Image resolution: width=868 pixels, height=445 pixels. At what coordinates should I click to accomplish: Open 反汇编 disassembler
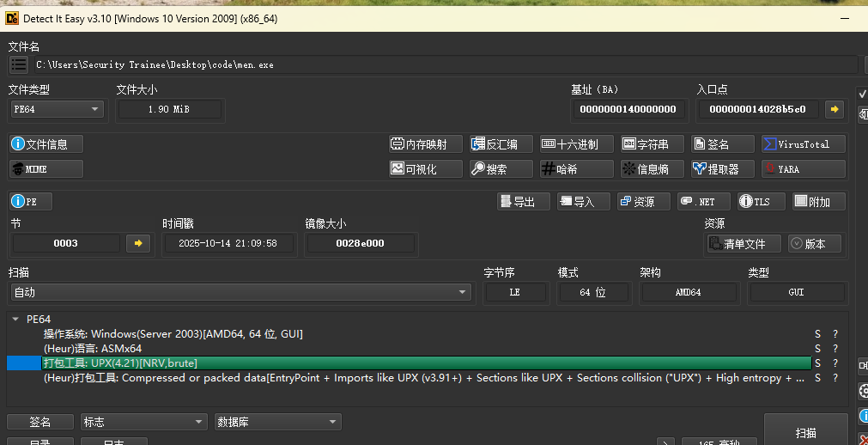tap(501, 144)
